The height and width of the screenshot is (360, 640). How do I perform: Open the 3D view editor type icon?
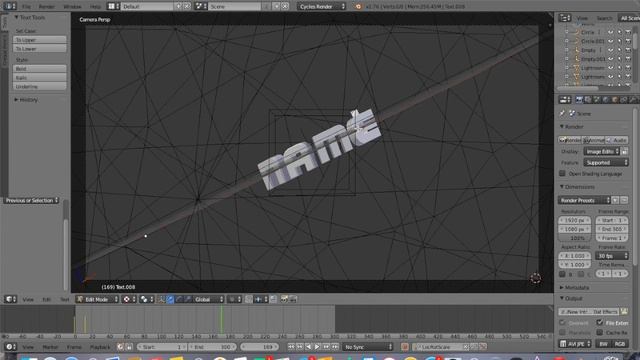coord(10,299)
